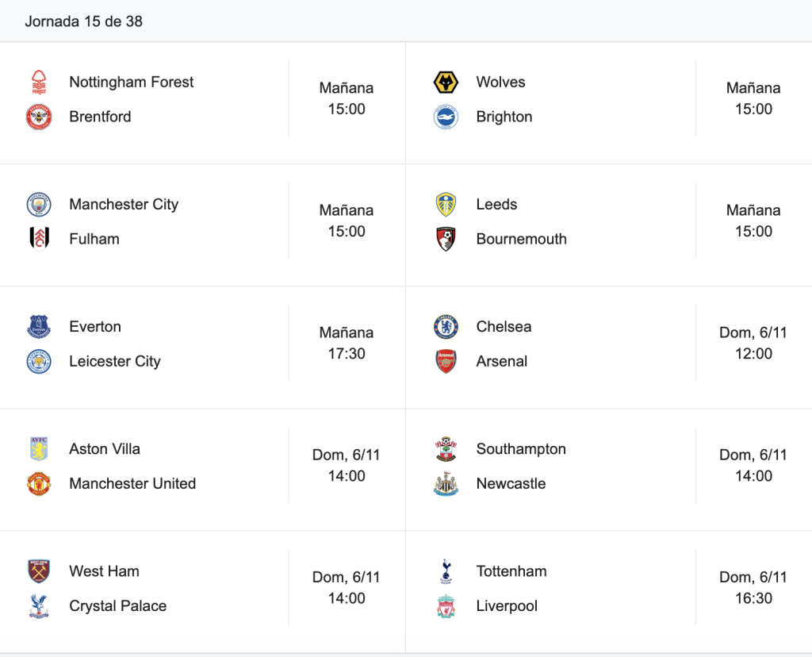Click the West Ham match kickoff time

point(347,587)
